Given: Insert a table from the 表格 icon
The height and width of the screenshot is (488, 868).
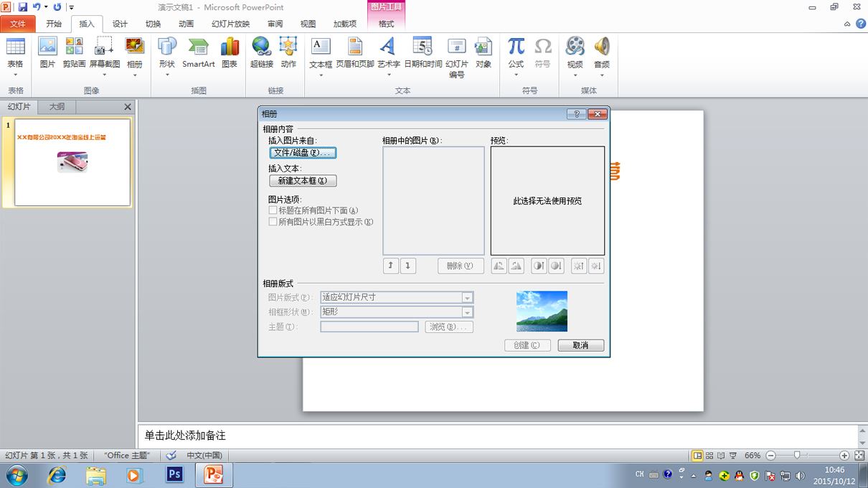Looking at the screenshot, I should click(x=16, y=47).
